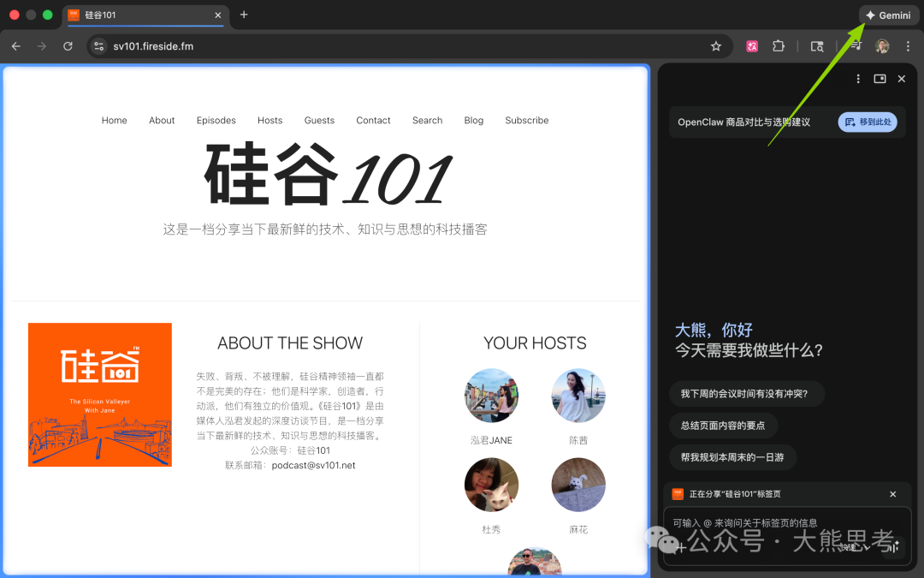The height and width of the screenshot is (578, 924).
Task: Click the reload page icon
Action: (68, 46)
